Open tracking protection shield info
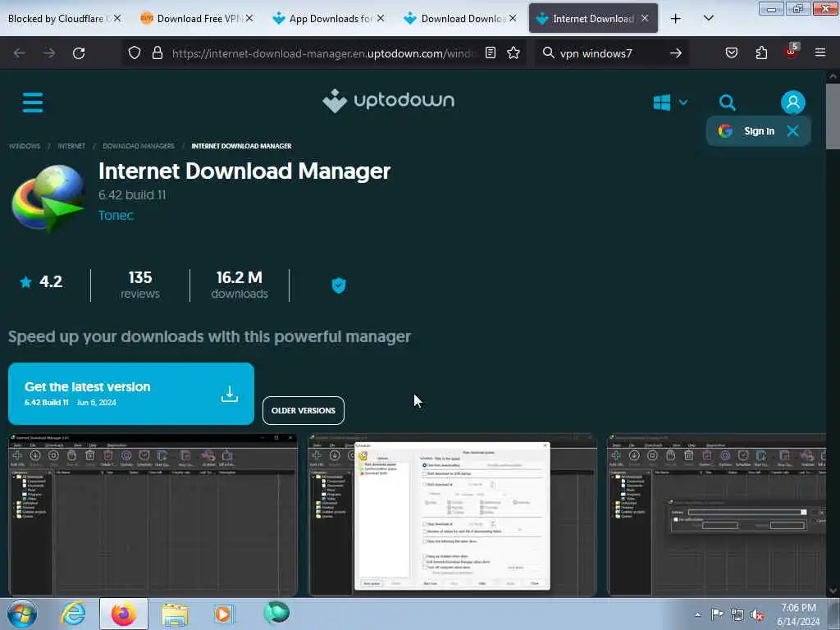Image resolution: width=840 pixels, height=630 pixels. coord(135,53)
